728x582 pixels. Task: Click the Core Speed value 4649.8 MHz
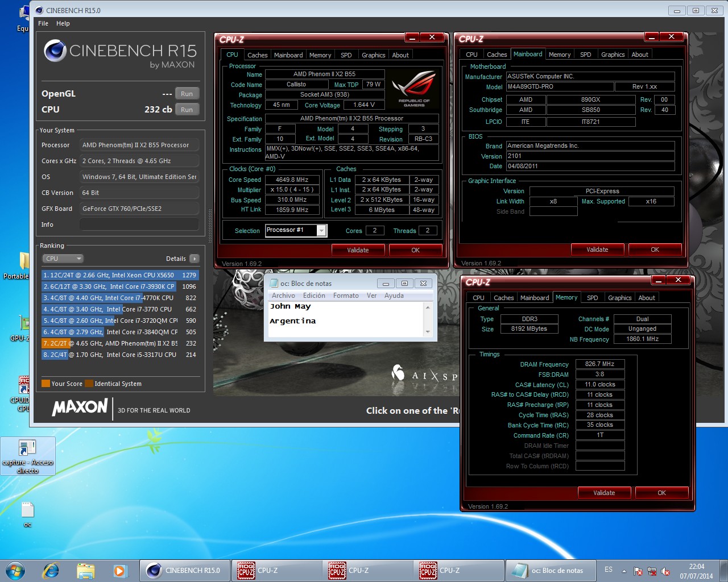tap(292, 180)
